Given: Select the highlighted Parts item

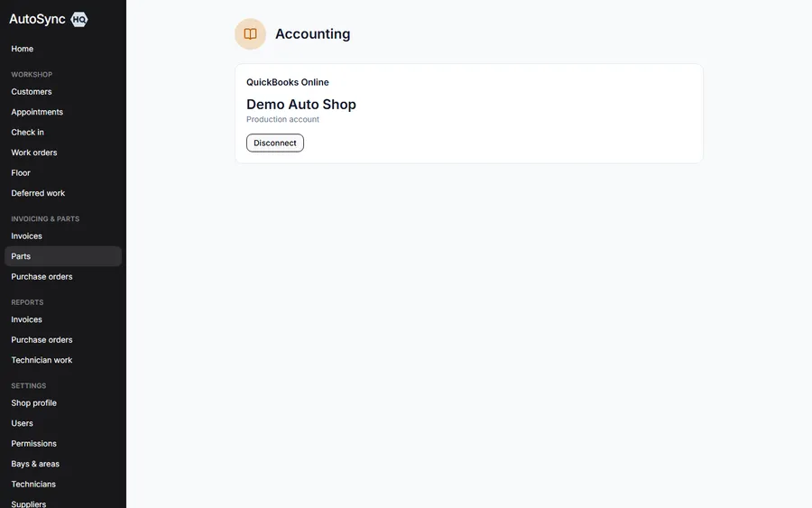Looking at the screenshot, I should click(63, 256).
